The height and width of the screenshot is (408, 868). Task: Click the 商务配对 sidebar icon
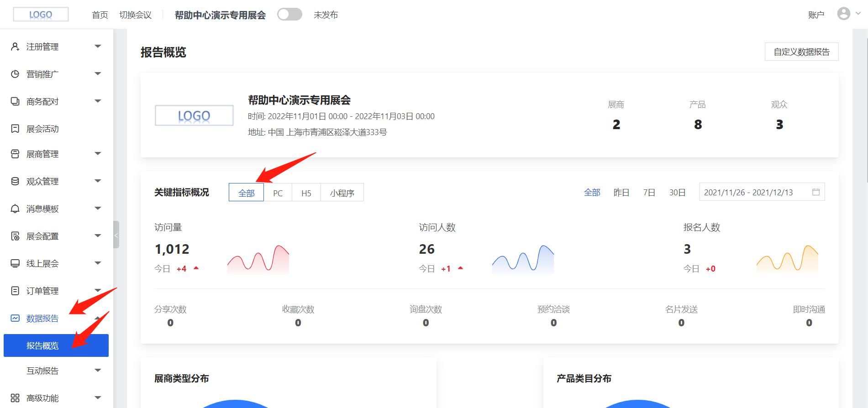15,101
